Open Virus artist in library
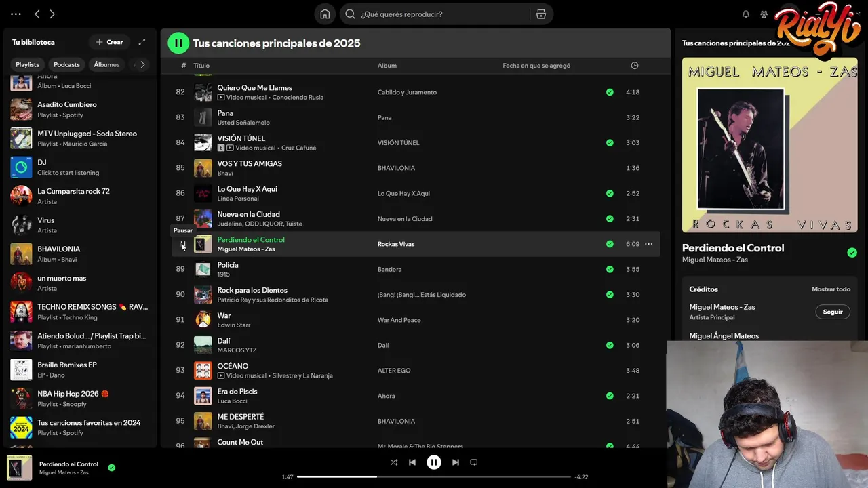Image resolution: width=868 pixels, height=488 pixels. click(x=80, y=225)
